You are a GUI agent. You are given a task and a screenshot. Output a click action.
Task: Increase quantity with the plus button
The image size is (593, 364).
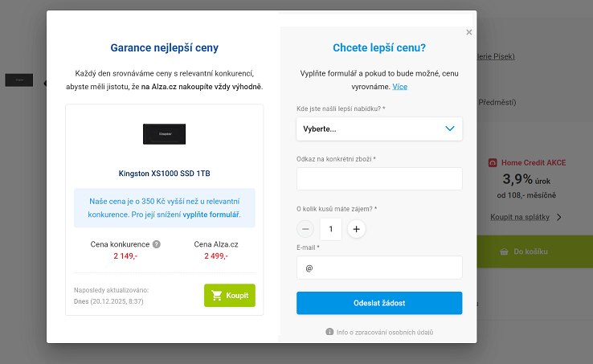357,229
